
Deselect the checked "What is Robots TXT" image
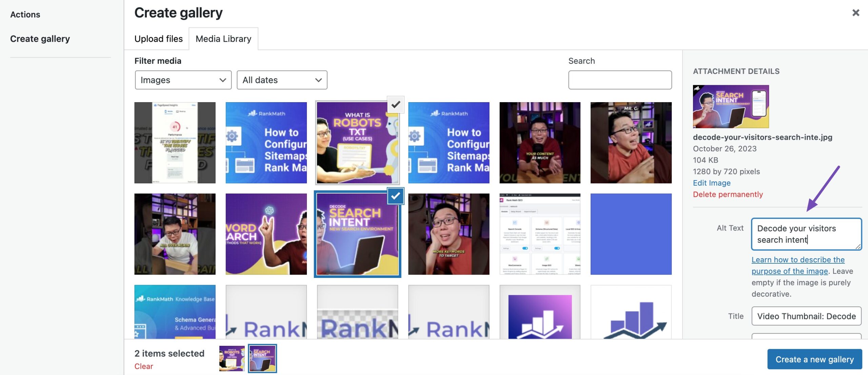(395, 105)
